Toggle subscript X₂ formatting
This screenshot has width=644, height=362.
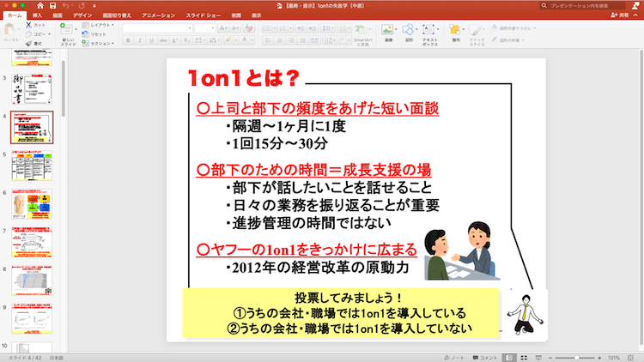[x=186, y=40]
